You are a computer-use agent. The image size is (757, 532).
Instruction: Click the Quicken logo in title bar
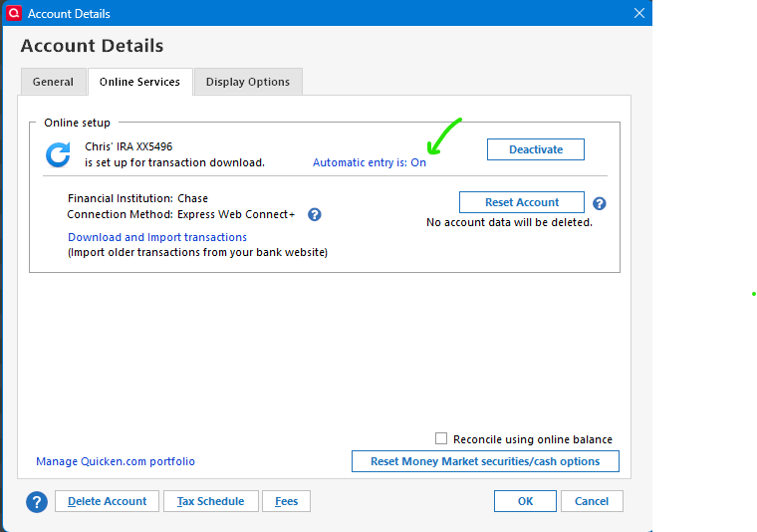click(13, 13)
